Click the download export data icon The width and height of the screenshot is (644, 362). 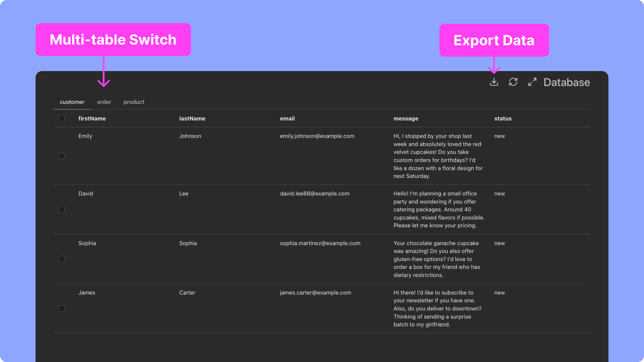(x=494, y=82)
